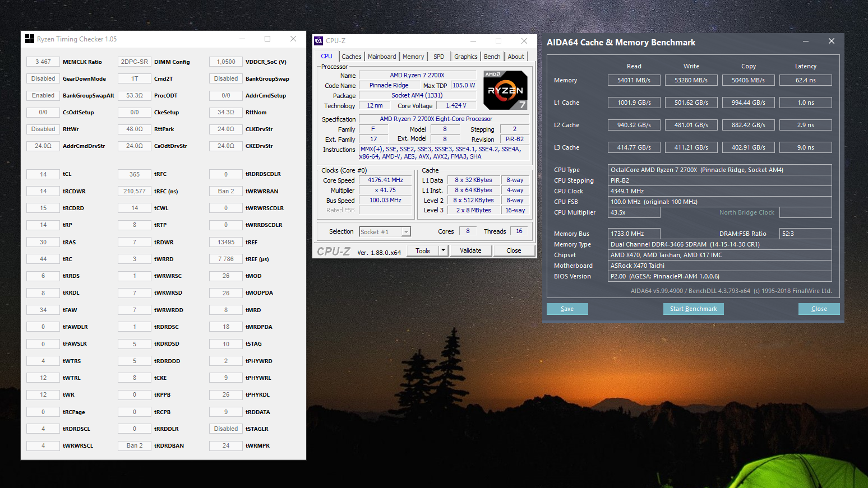Click the tRDRDBAN Ban 2 value
Viewport: 868px width, 488px height.
pyautogui.click(x=135, y=445)
